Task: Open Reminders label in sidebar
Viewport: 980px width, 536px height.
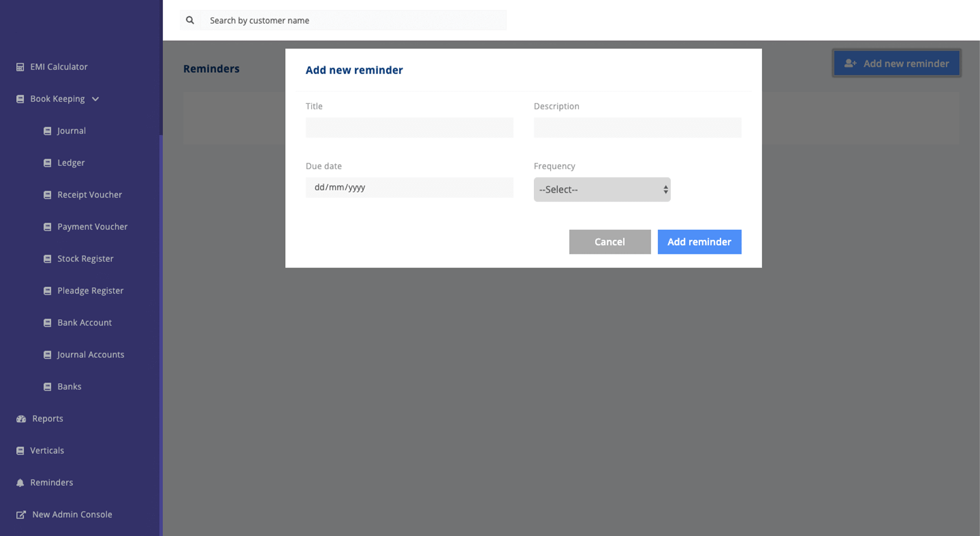Action: pos(51,482)
